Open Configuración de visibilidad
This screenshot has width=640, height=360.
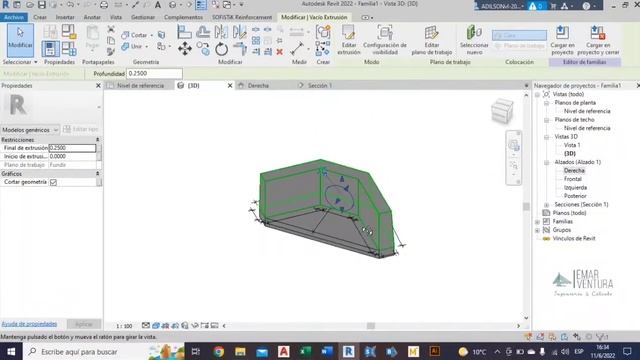pyautogui.click(x=384, y=40)
